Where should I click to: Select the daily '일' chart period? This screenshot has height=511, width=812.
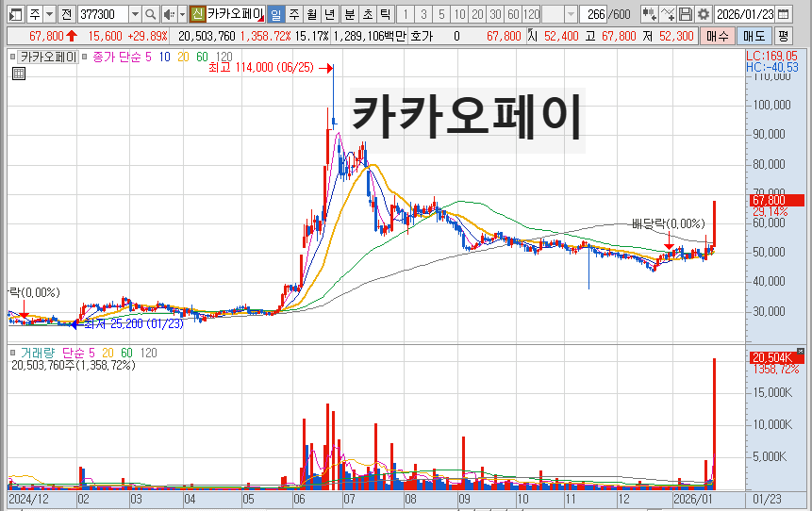point(276,14)
